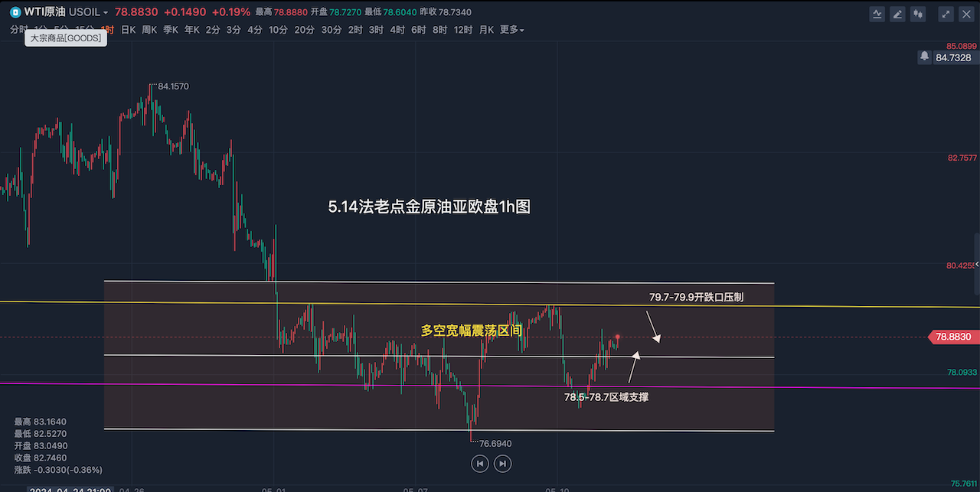Expand the 更多 timeframe menu

[511, 30]
